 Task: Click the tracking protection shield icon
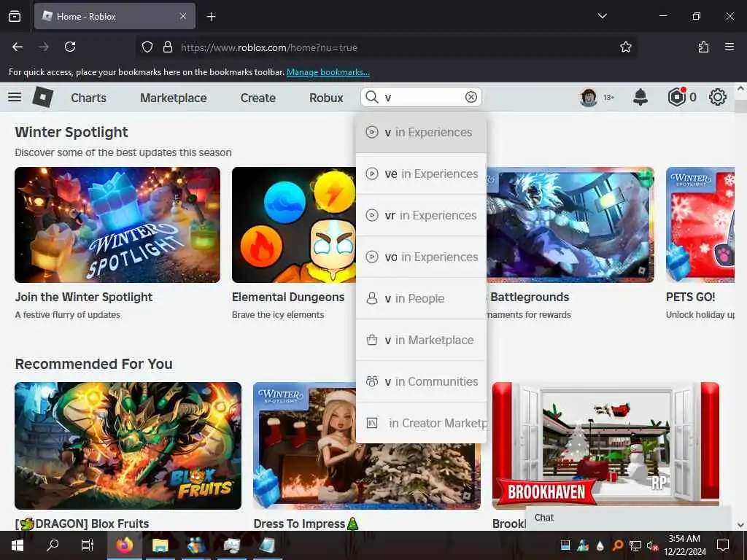point(147,47)
